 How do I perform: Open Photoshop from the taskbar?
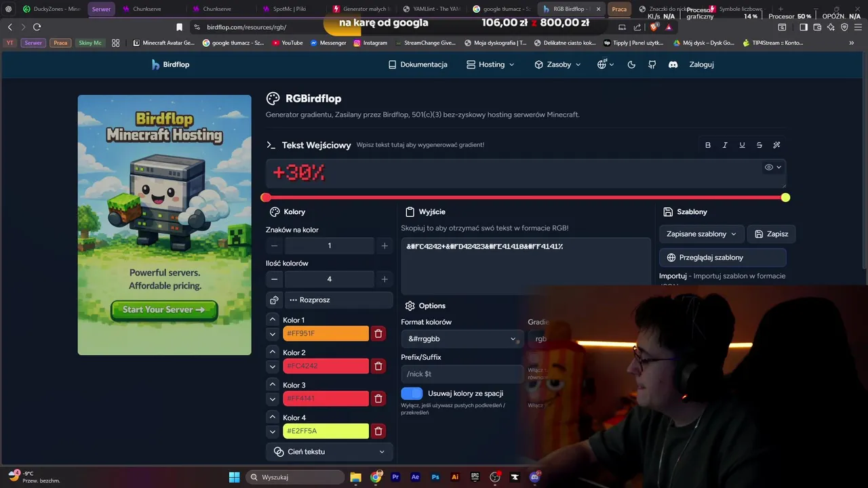point(435,477)
